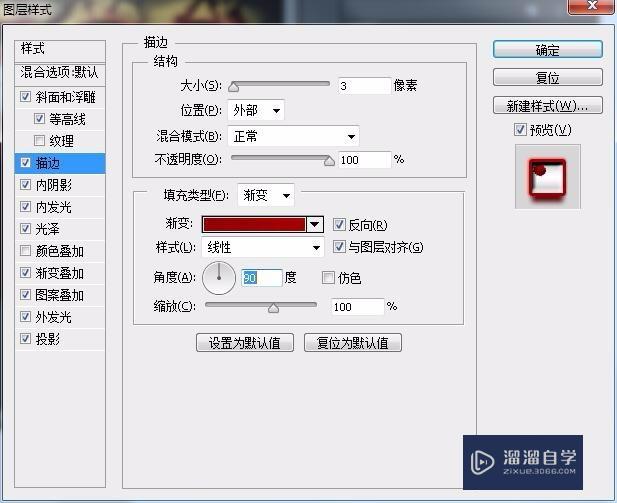Screen dimensions: 617x503
Task: Toggle the 预览(V) preview checkbox
Action: [520, 129]
